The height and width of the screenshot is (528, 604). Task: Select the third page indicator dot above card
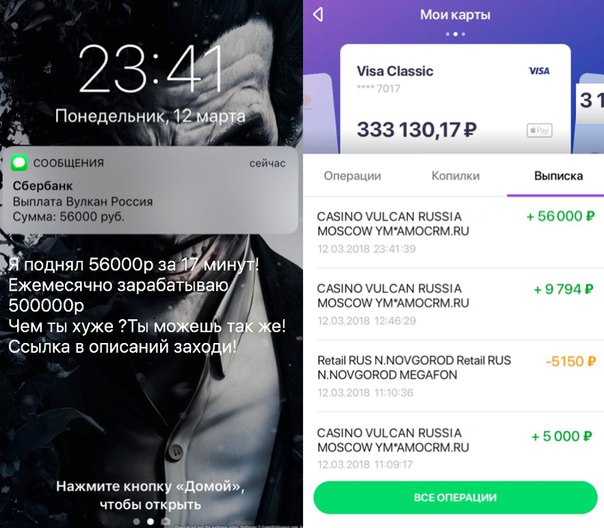463,34
